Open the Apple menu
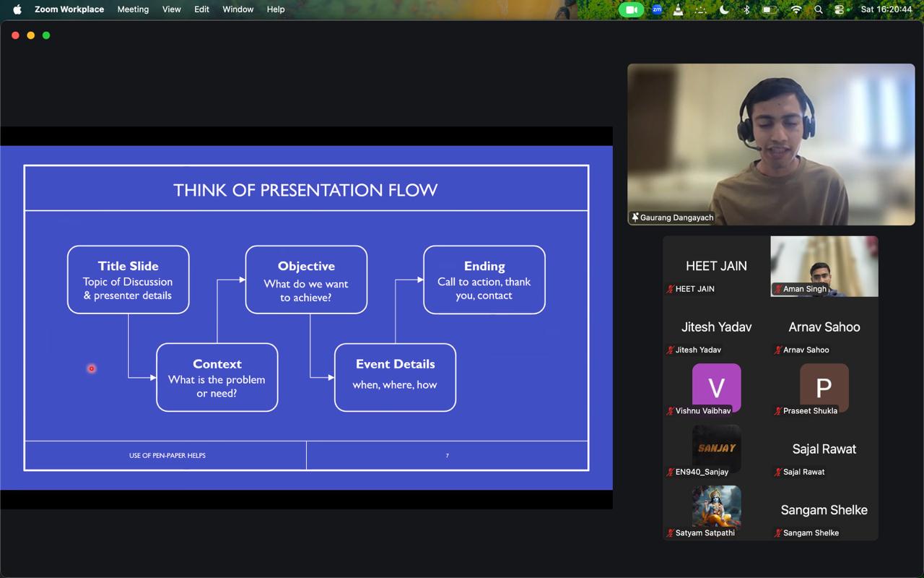This screenshot has width=924, height=578. [17, 9]
